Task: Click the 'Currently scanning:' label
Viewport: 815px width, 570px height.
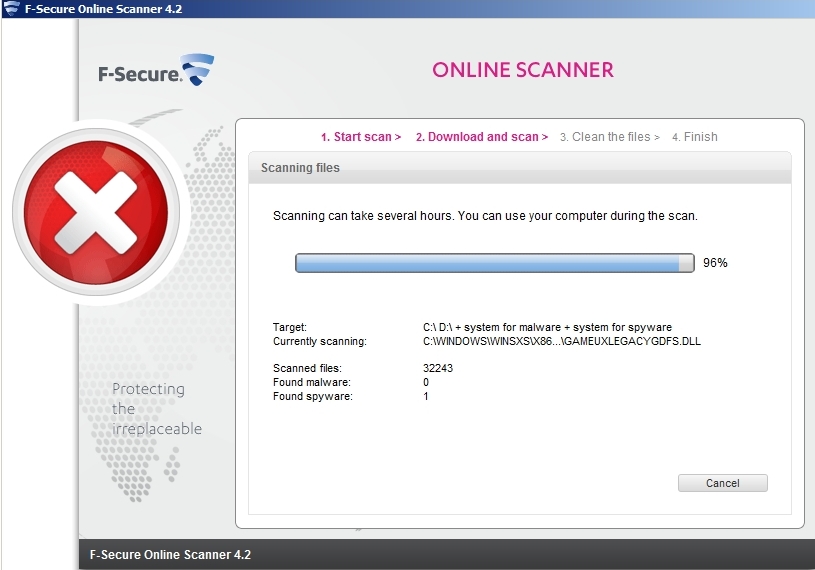Action: [x=319, y=341]
